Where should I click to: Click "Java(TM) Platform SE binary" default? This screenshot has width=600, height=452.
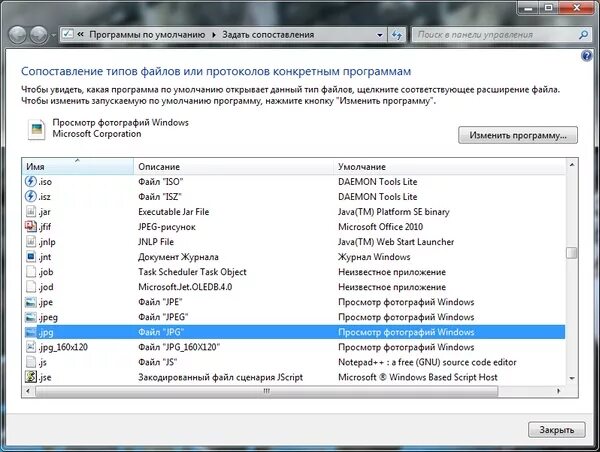(394, 212)
